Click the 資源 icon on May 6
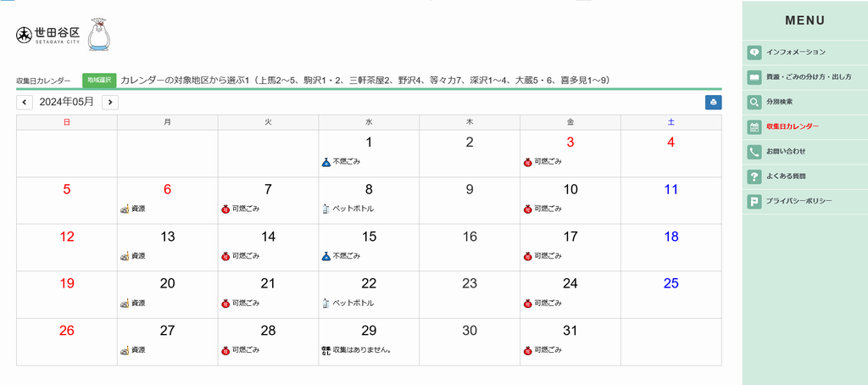Image resolution: width=868 pixels, height=385 pixels. (x=125, y=209)
